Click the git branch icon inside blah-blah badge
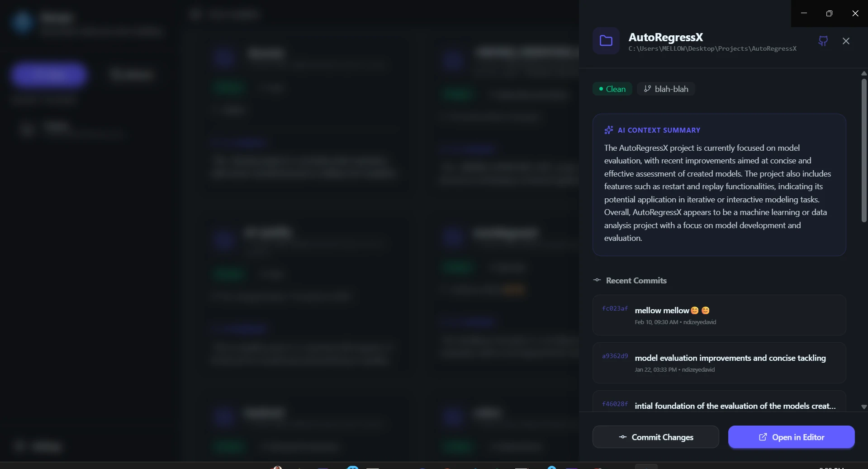 click(x=648, y=89)
